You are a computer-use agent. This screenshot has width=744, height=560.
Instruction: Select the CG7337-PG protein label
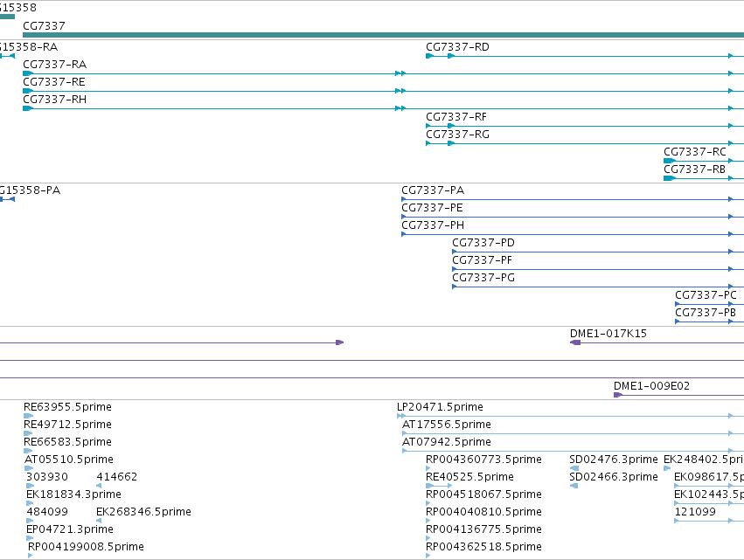483,278
